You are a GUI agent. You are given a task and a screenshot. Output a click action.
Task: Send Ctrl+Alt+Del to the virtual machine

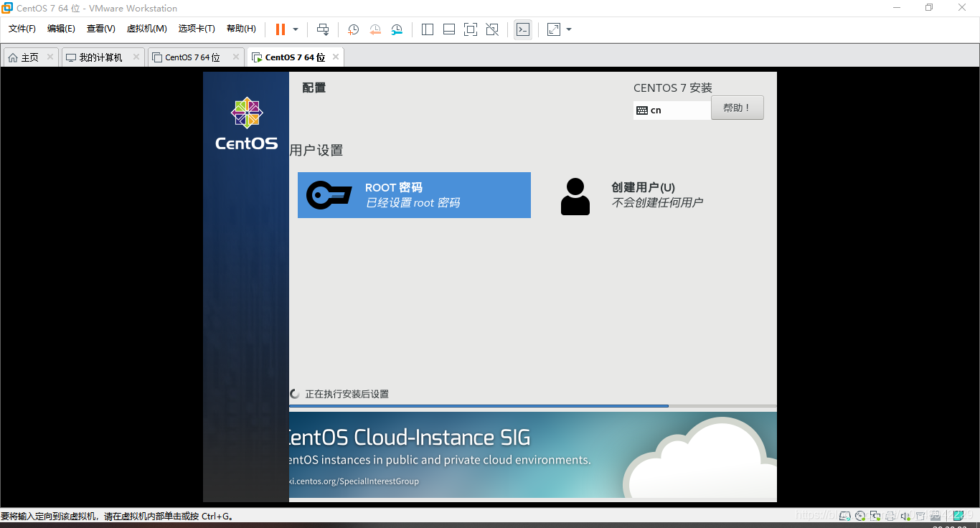click(323, 29)
